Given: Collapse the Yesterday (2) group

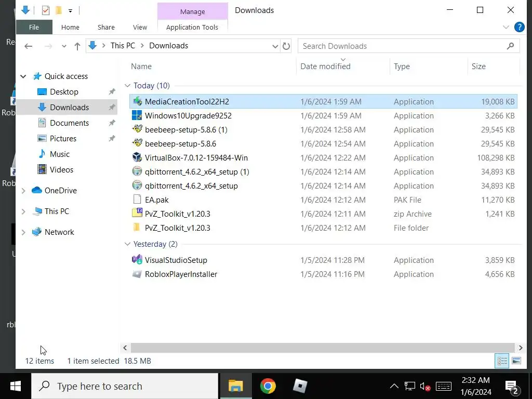Looking at the screenshot, I should [128, 244].
